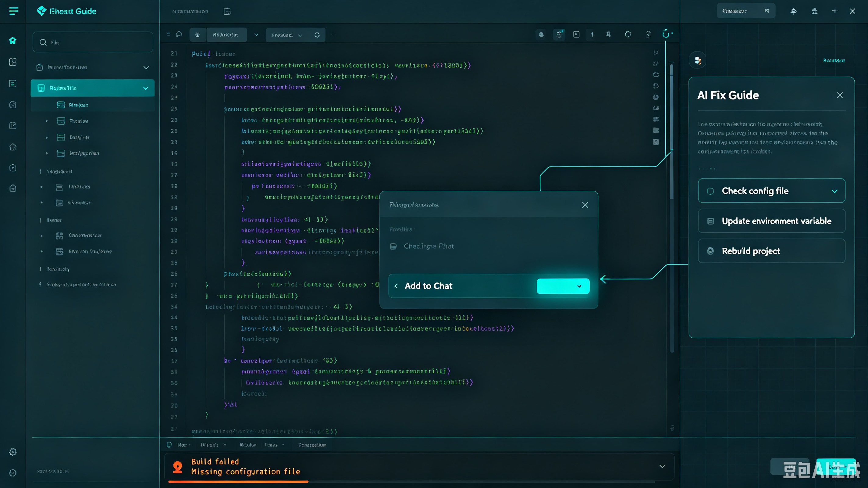Open the cyan dropdown button beside Add to Chat

pos(563,286)
